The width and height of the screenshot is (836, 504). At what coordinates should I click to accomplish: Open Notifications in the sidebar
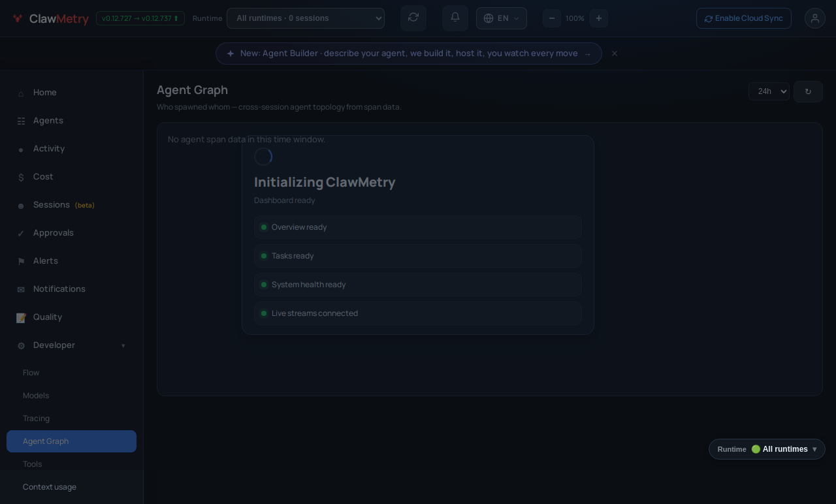pos(72,289)
